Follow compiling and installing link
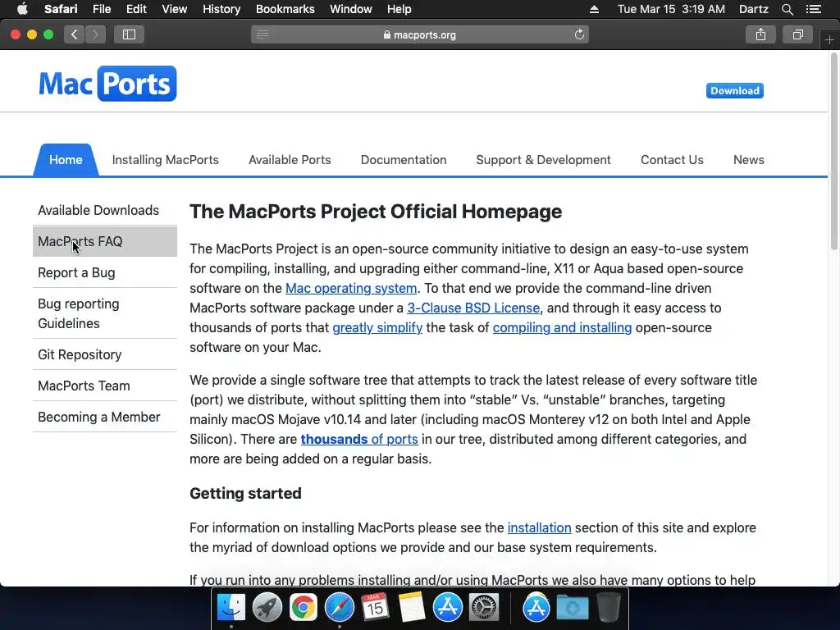 pos(562,328)
